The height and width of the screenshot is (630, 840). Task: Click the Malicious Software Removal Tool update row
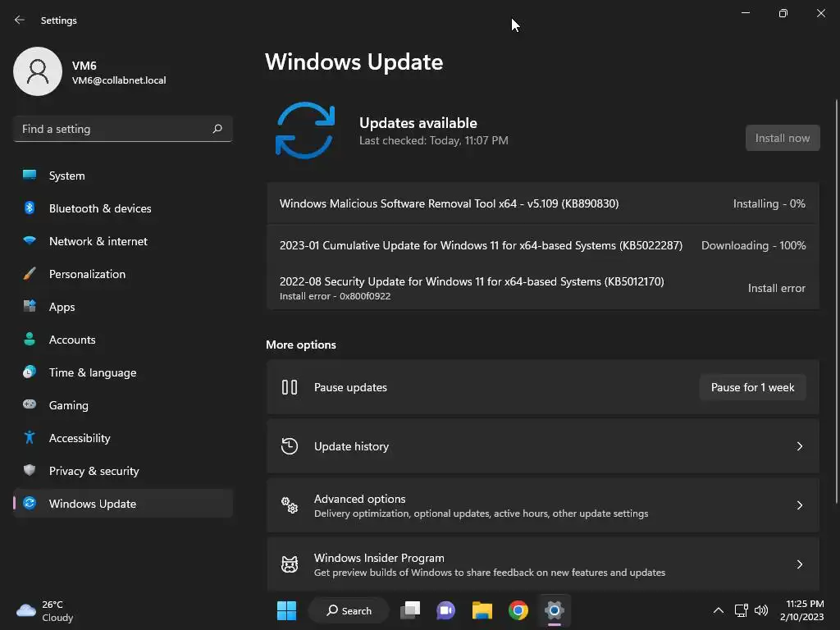(x=543, y=203)
